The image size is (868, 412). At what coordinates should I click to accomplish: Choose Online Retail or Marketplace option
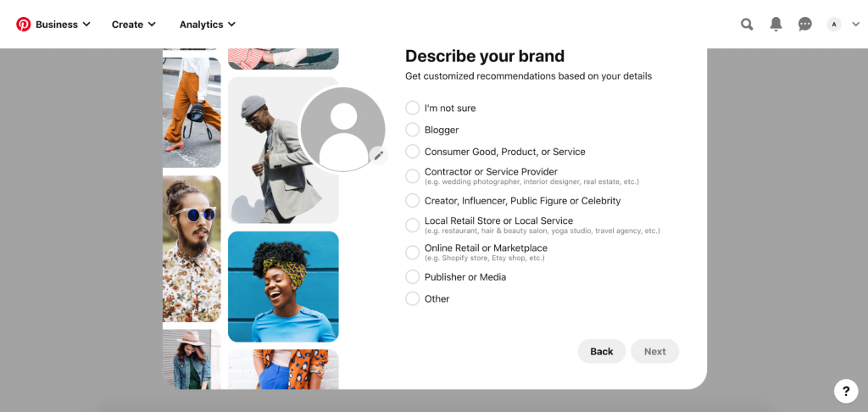click(413, 253)
